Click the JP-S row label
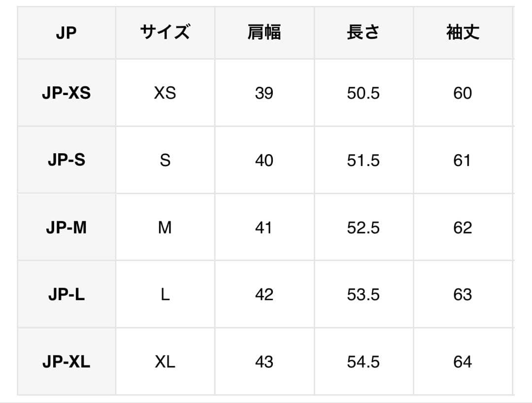The height and width of the screenshot is (403, 532). point(66,160)
